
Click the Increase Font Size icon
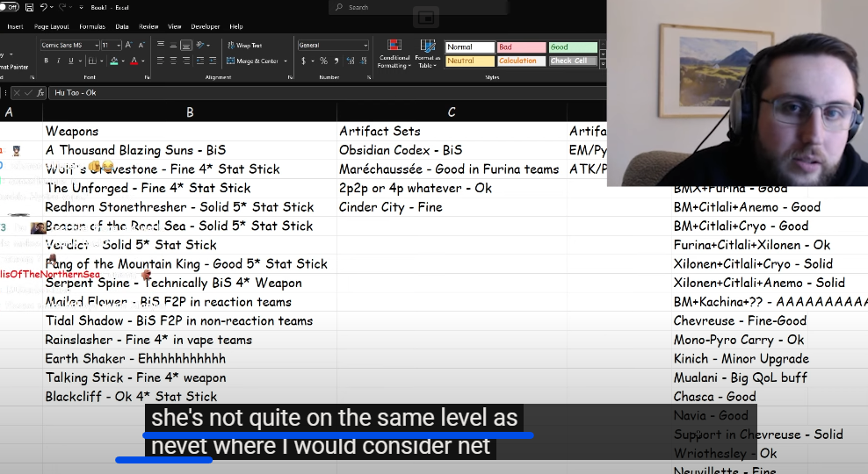(x=128, y=45)
